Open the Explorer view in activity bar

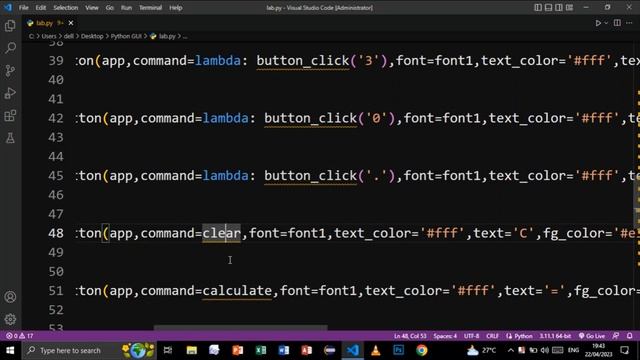(x=10, y=26)
